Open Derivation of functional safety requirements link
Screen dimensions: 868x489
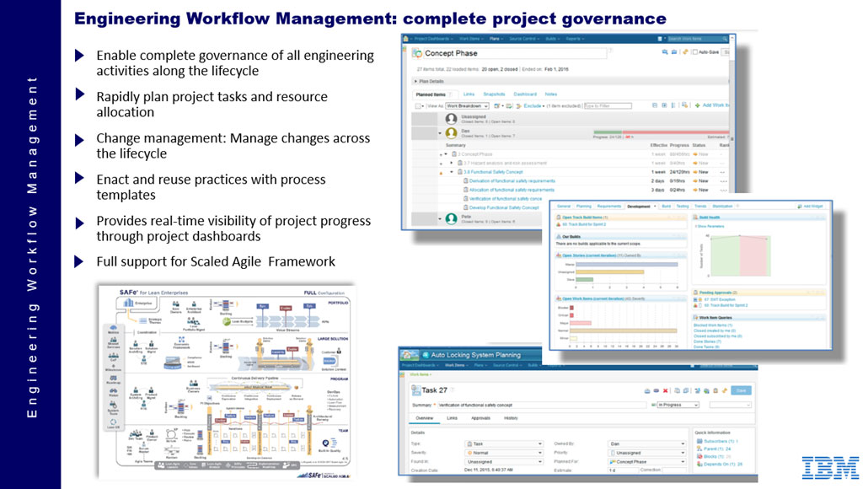click(512, 181)
